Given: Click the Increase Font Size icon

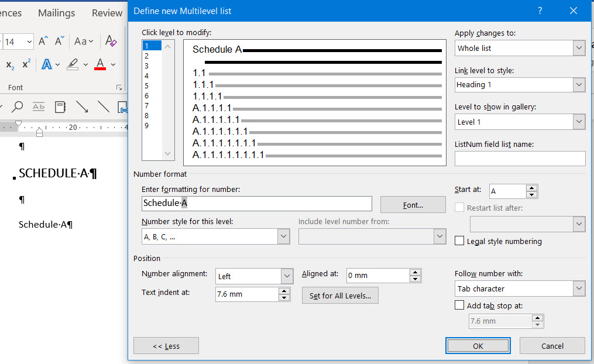Looking at the screenshot, I should 43,41.
